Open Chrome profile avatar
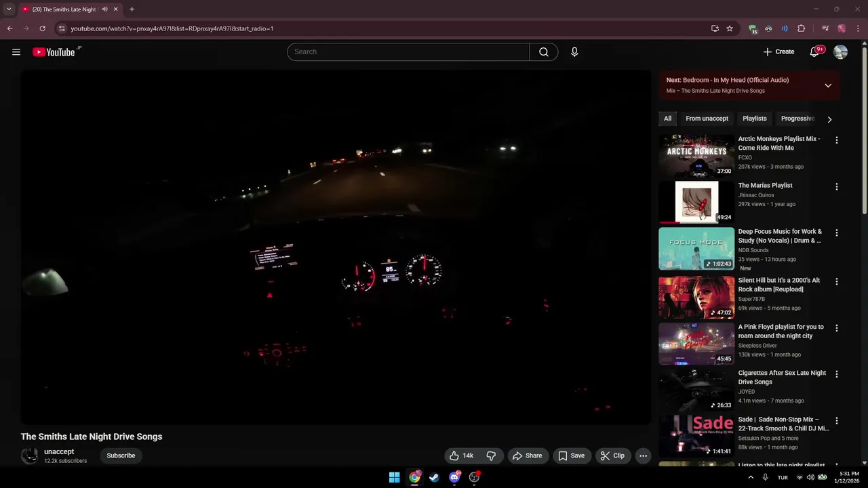This screenshot has height=488, width=868. pos(842,28)
